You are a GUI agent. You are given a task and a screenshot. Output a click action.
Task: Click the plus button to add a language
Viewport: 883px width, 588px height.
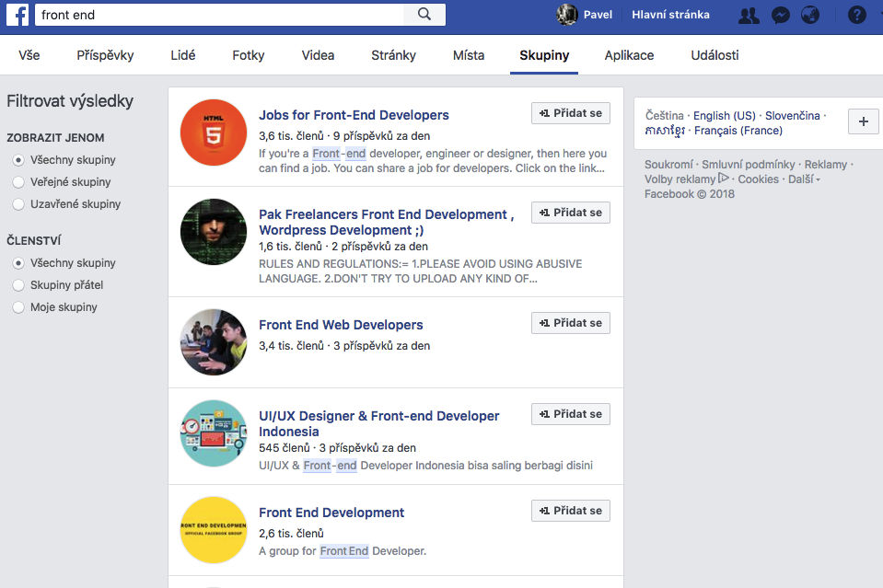pos(864,121)
